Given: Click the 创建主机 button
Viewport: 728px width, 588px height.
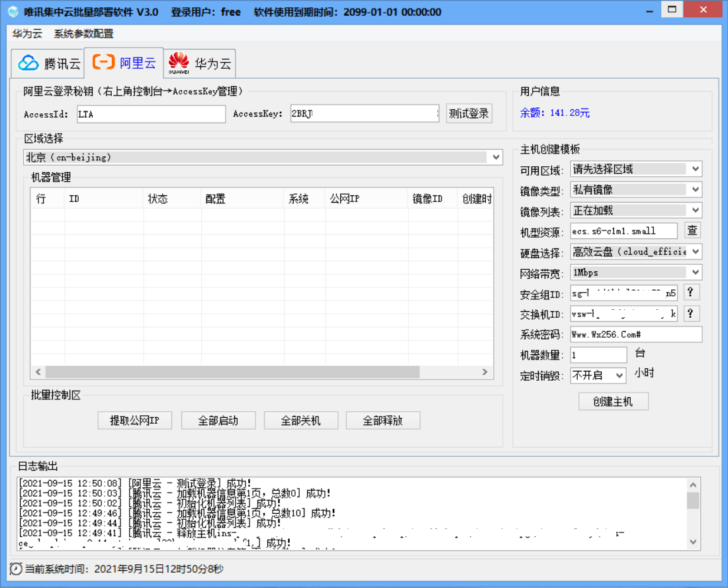Looking at the screenshot, I should pos(614,402).
